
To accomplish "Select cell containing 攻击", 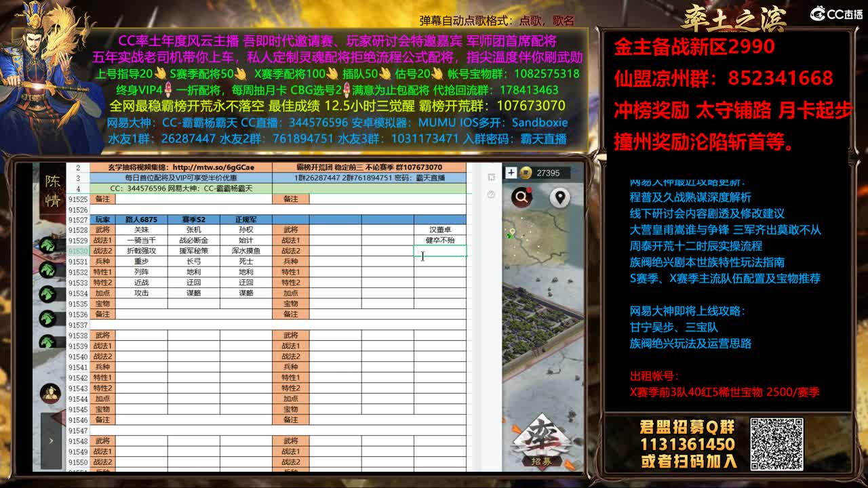I will [141, 293].
